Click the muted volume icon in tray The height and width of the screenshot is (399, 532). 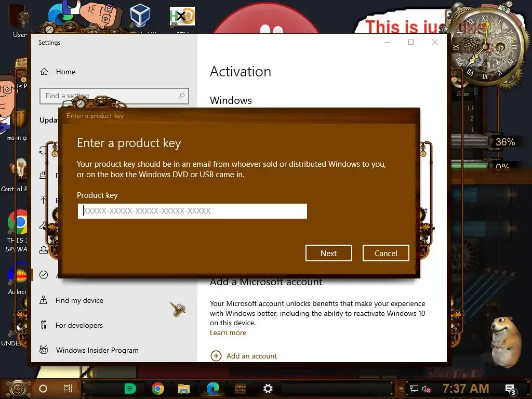426,389
